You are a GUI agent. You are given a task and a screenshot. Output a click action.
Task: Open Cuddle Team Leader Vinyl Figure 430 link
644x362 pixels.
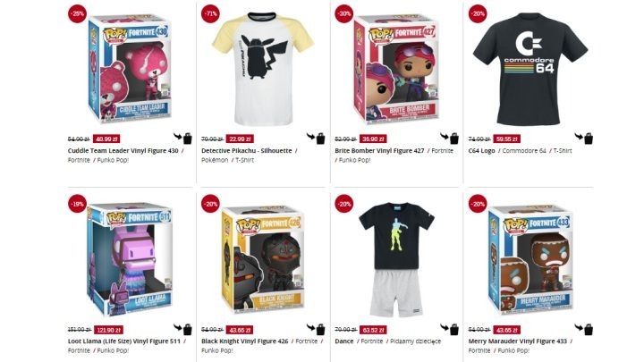click(123, 151)
